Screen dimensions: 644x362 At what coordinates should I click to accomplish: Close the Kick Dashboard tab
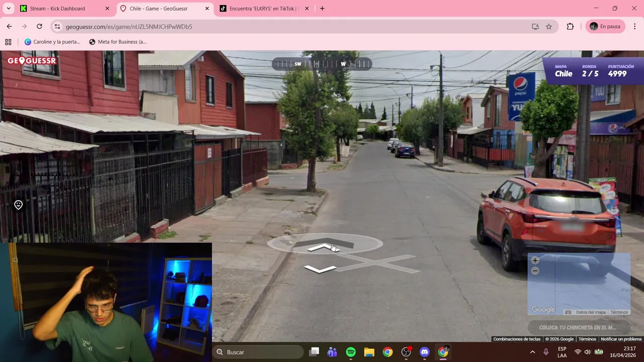107,9
